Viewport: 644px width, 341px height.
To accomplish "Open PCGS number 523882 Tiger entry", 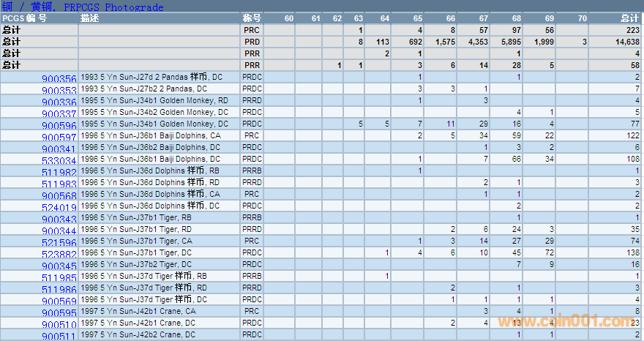I will click(x=59, y=255).
